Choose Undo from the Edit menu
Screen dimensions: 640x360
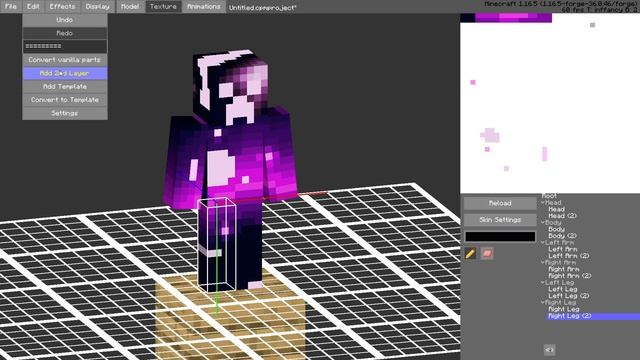[x=64, y=20]
